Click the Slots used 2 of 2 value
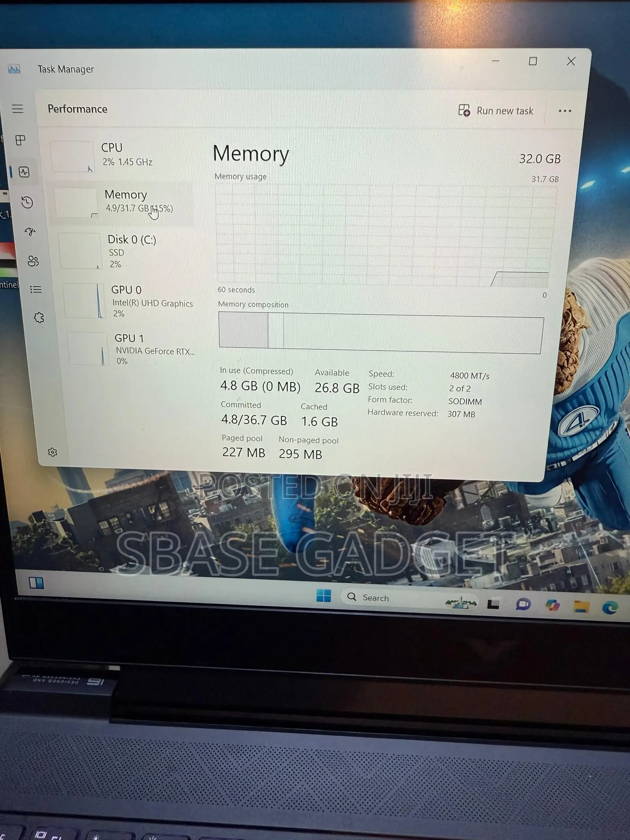Screen dimensions: 630x840 (x=460, y=388)
